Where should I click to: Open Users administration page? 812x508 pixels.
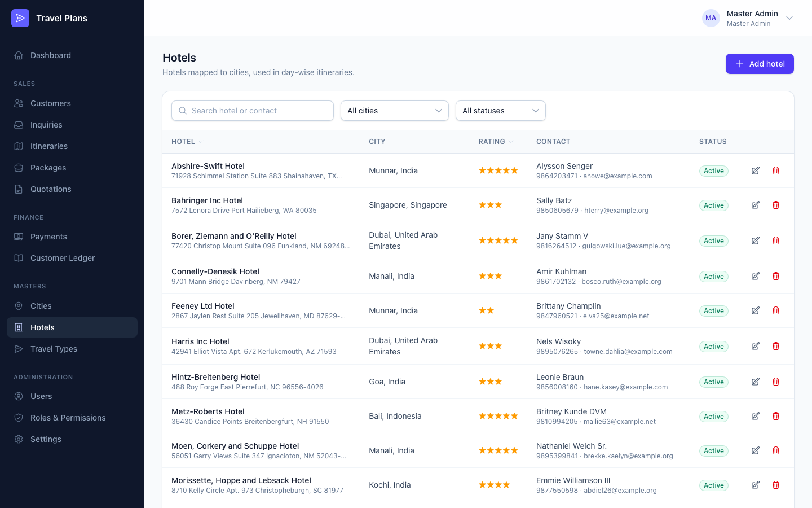pos(72,396)
